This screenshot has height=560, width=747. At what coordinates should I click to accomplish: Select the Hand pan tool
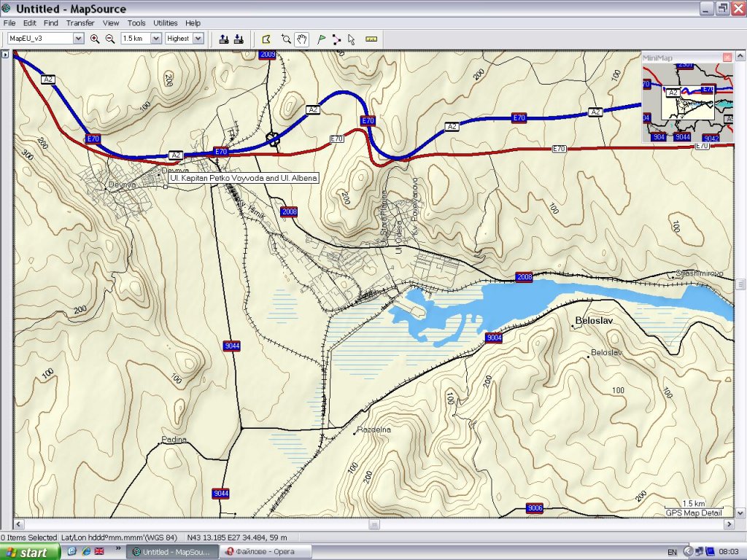(x=301, y=39)
